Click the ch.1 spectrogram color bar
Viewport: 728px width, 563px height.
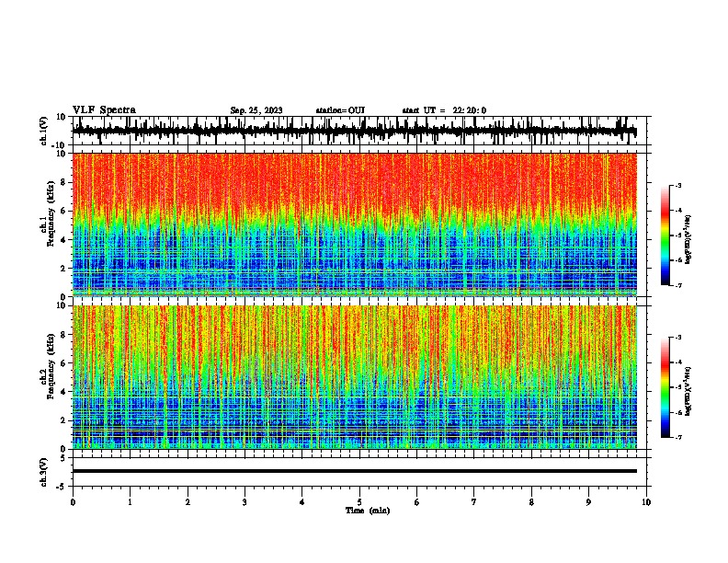pyautogui.click(x=665, y=236)
